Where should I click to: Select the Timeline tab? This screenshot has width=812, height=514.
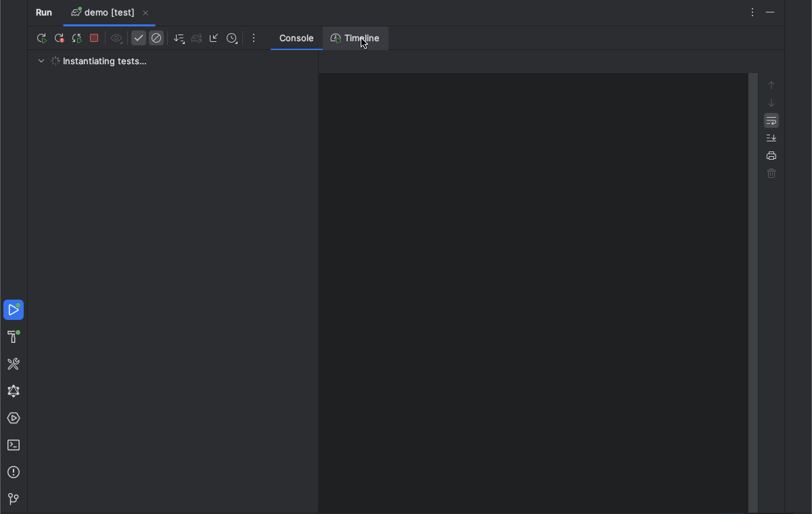point(355,39)
